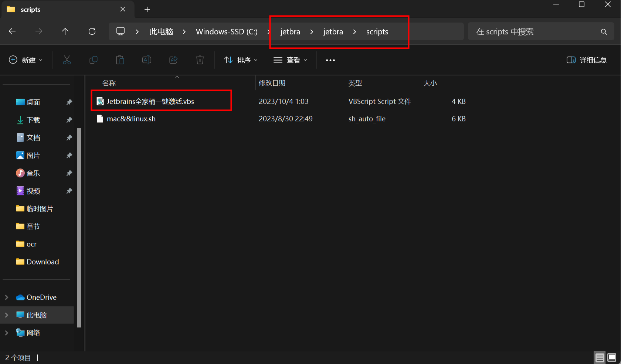The width and height of the screenshot is (621, 364).
Task: Switch to large thumbnails view icon
Action: [612, 357]
